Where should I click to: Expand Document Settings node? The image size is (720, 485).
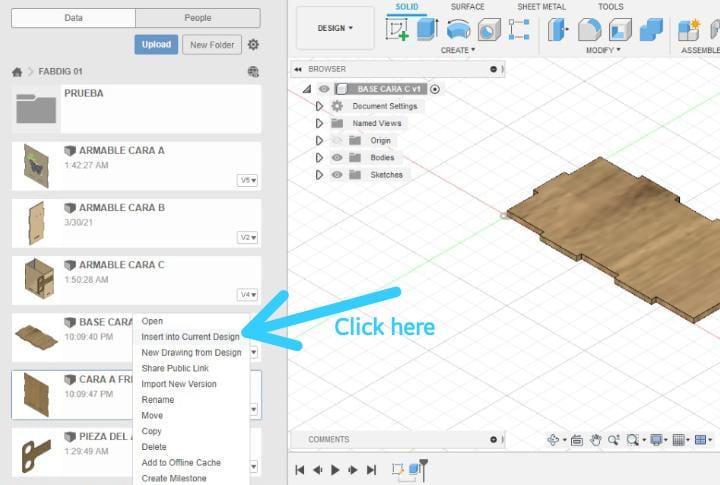pos(319,106)
